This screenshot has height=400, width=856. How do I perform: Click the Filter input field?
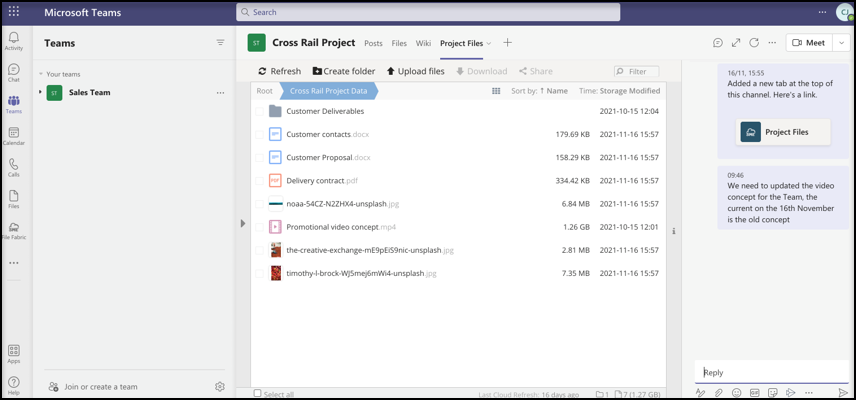(640, 71)
